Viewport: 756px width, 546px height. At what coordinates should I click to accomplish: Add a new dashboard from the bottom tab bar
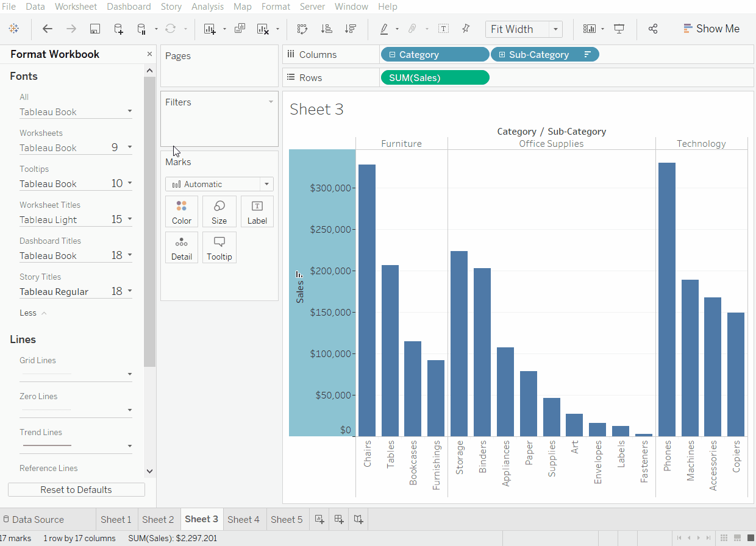click(338, 519)
